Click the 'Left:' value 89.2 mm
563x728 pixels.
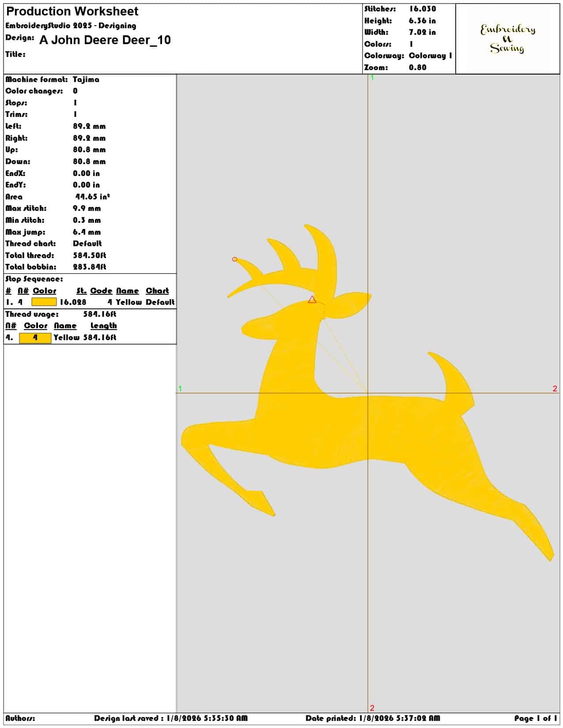[89, 126]
